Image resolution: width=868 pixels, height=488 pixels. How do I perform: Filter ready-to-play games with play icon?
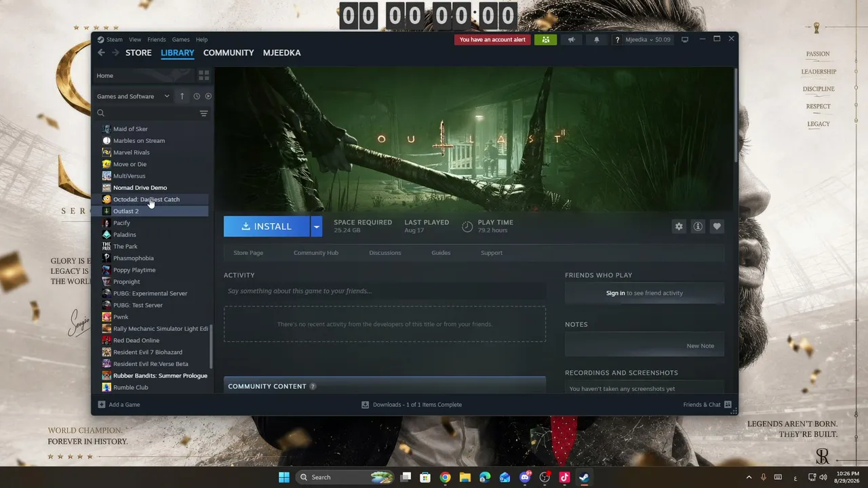coord(208,96)
